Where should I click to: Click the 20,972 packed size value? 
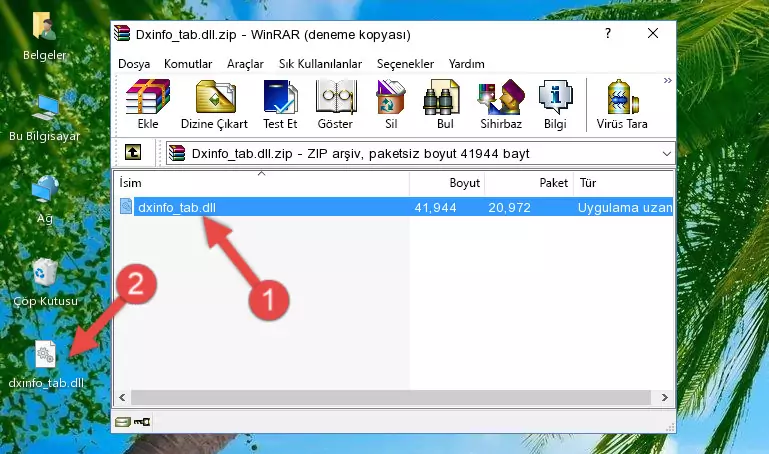click(x=510, y=208)
